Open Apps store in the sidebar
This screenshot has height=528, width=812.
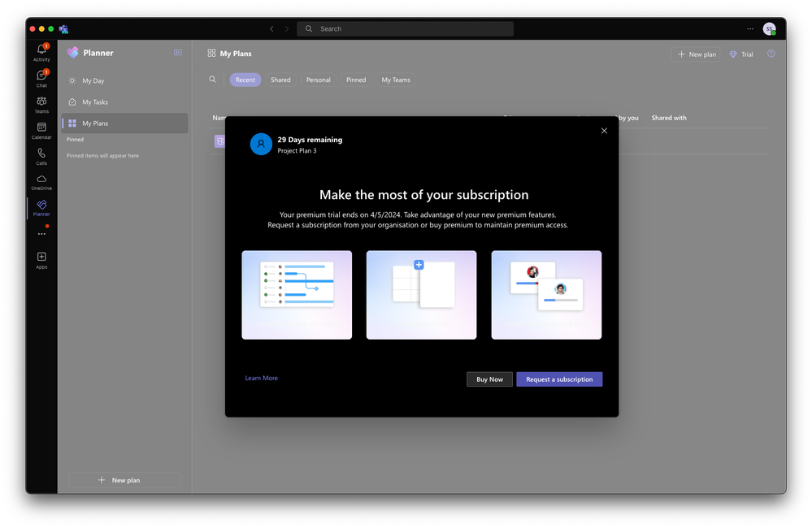[41, 261]
